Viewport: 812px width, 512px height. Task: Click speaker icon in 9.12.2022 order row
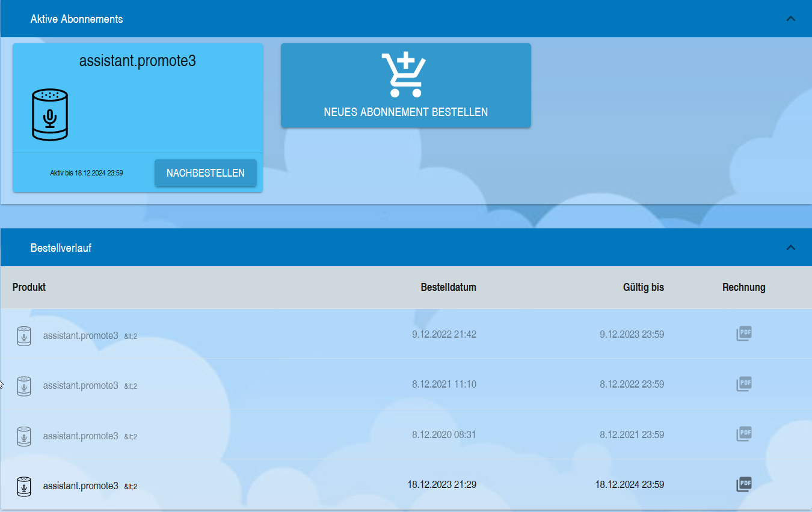pos(24,336)
